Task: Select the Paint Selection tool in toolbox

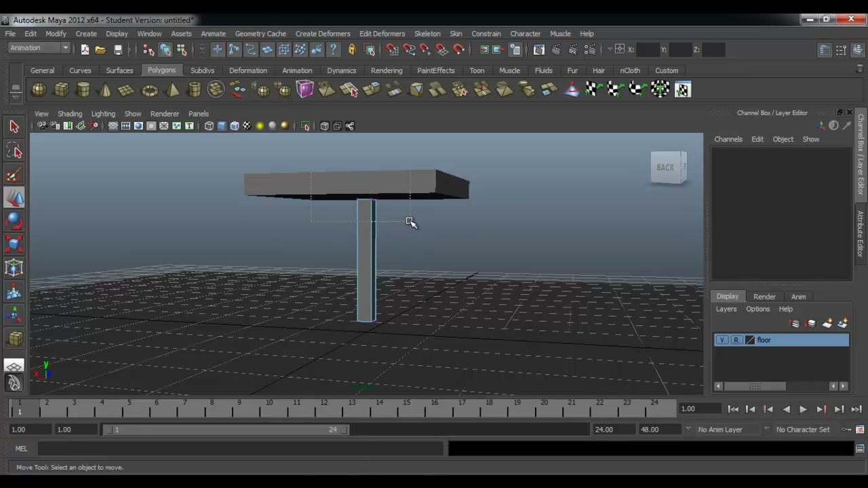Action: click(x=14, y=175)
